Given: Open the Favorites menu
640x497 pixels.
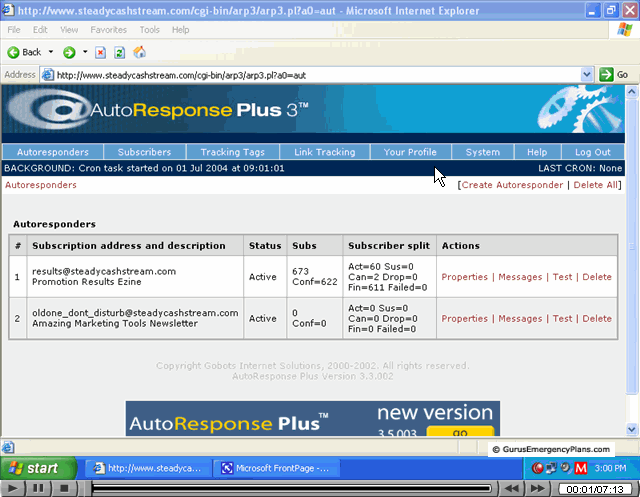Looking at the screenshot, I should [x=109, y=30].
